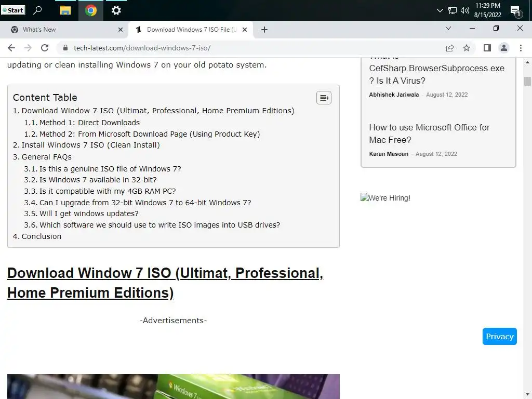The image size is (532, 399).
Task: Click scrollbar up arrow
Action: click(x=527, y=63)
